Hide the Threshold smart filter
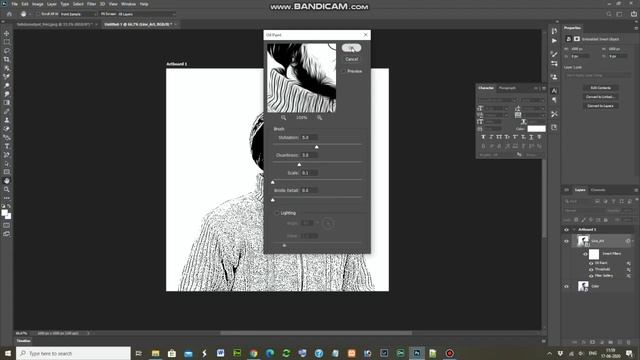The image size is (640, 360). coord(591,270)
